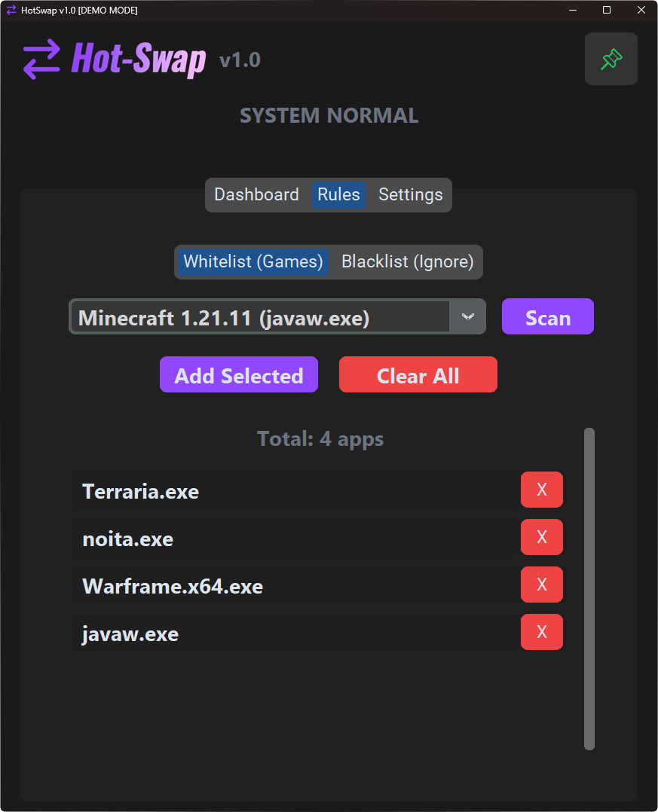Click the HotSwap title bar app icon
This screenshot has height=812, width=658.
(x=11, y=11)
